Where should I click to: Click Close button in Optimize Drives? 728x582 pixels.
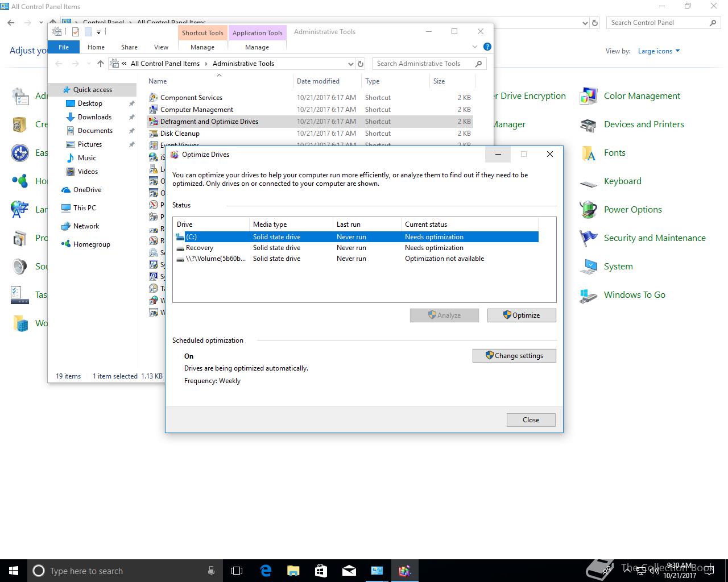pyautogui.click(x=531, y=420)
